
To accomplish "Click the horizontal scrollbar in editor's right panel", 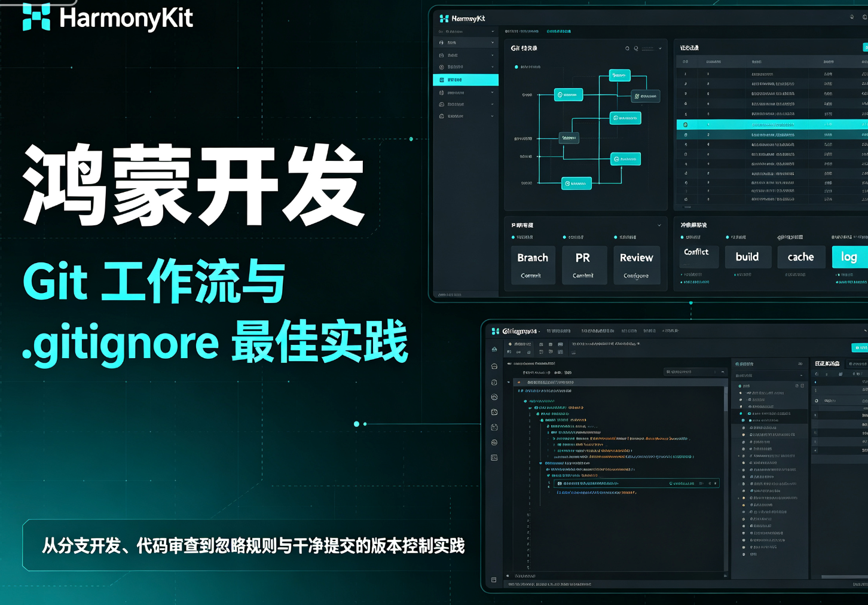I will click(844, 577).
